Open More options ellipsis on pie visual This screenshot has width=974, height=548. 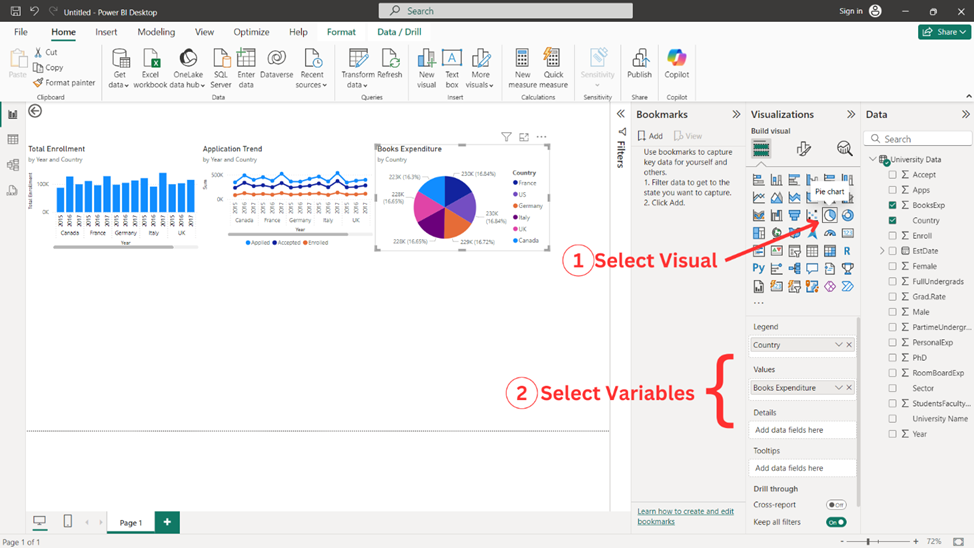[x=542, y=137]
